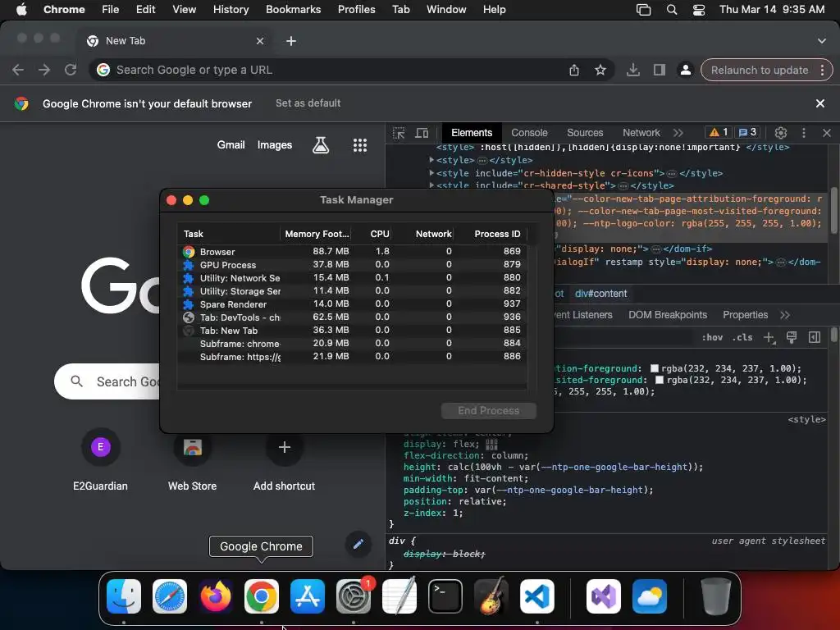
Task: Open the Google apps grid icon
Action: click(360, 145)
